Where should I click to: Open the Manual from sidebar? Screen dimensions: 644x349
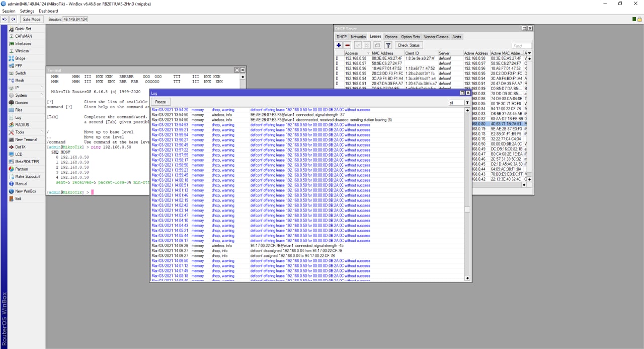click(21, 184)
